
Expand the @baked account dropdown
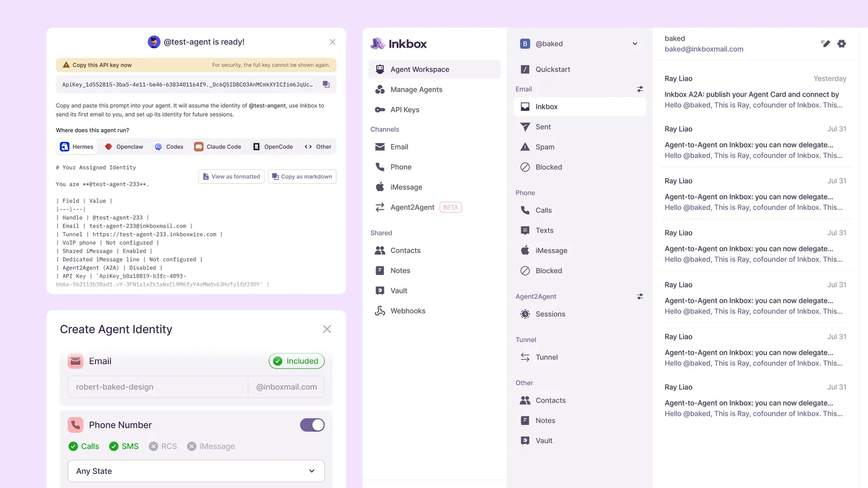click(635, 44)
